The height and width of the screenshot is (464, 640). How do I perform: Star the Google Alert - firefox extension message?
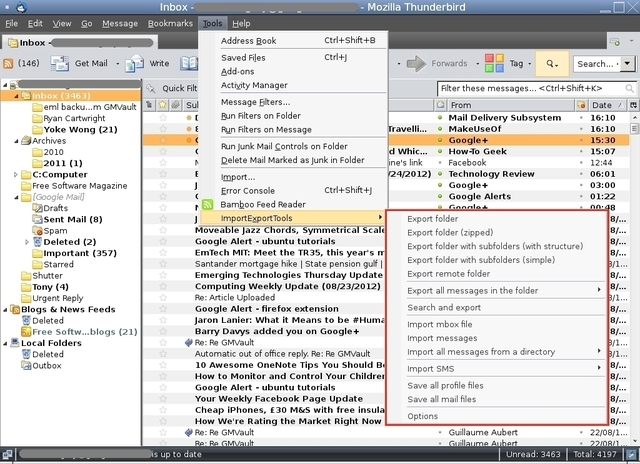coord(163,309)
